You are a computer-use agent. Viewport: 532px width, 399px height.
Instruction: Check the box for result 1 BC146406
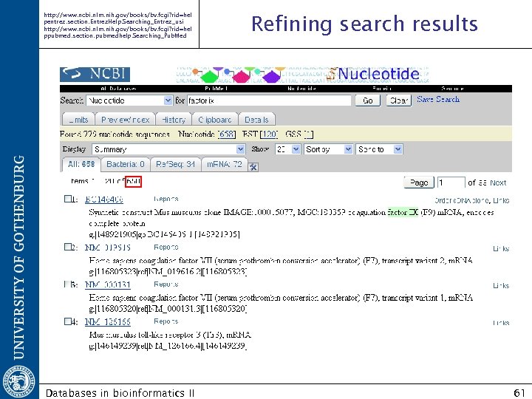point(67,199)
